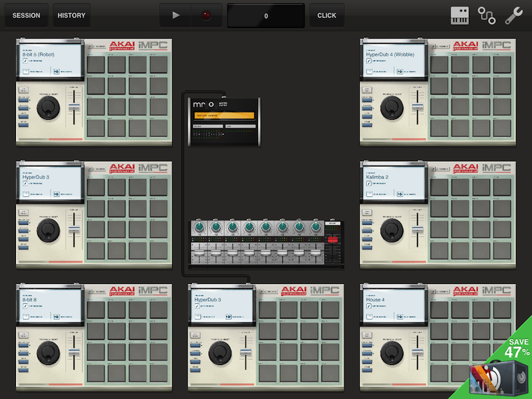Tap the pencil edit icon on 8-bit 5 (Robot) screen

pyautogui.click(x=25, y=61)
